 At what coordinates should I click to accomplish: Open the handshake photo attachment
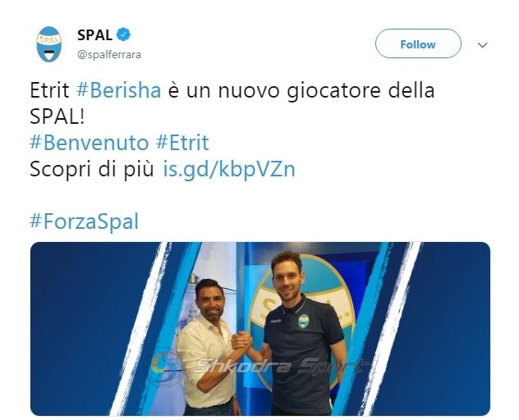tap(259, 329)
